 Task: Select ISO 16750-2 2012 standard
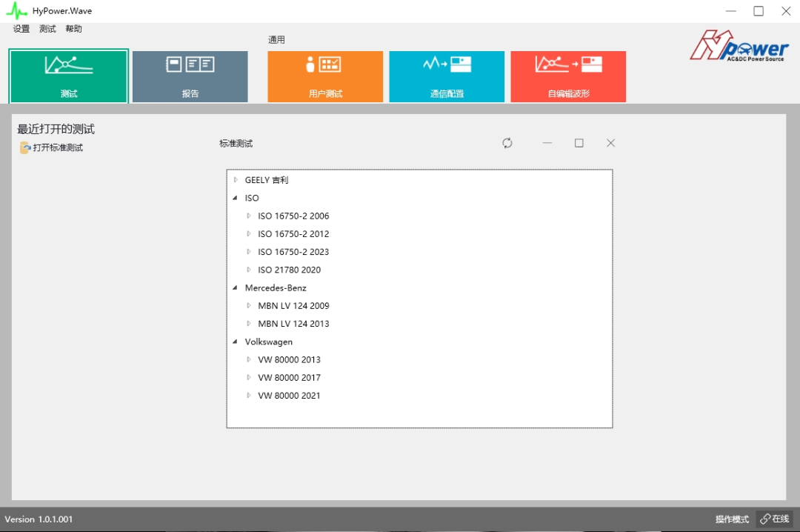293,234
